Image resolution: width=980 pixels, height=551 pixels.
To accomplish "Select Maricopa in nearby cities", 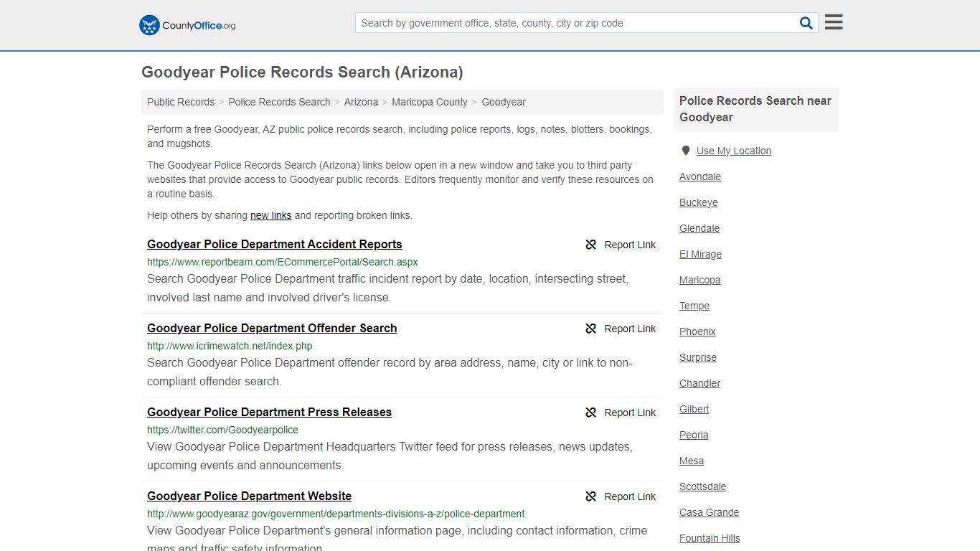I will click(700, 280).
